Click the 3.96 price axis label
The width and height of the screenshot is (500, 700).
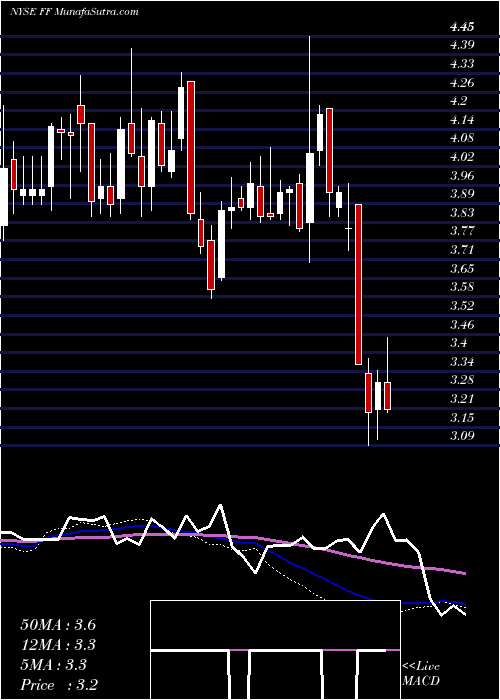(462, 175)
